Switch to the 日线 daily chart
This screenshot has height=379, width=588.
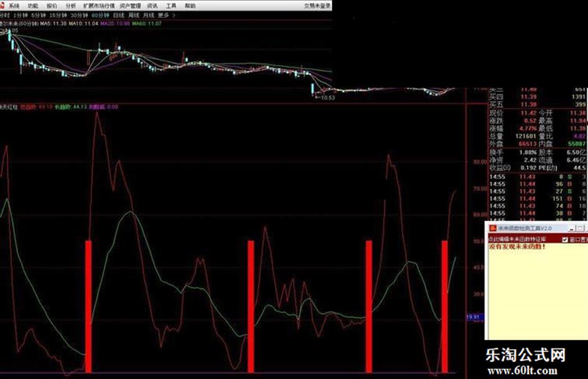(x=118, y=16)
